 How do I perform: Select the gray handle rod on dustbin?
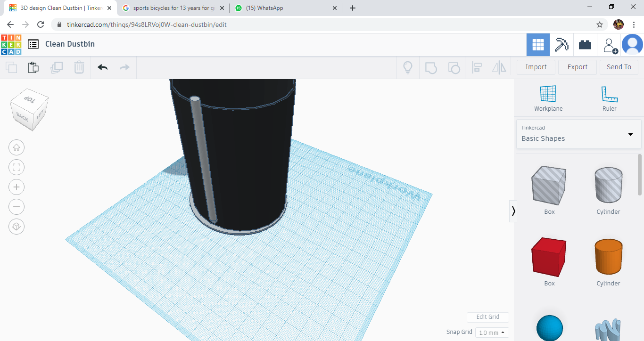204,160
